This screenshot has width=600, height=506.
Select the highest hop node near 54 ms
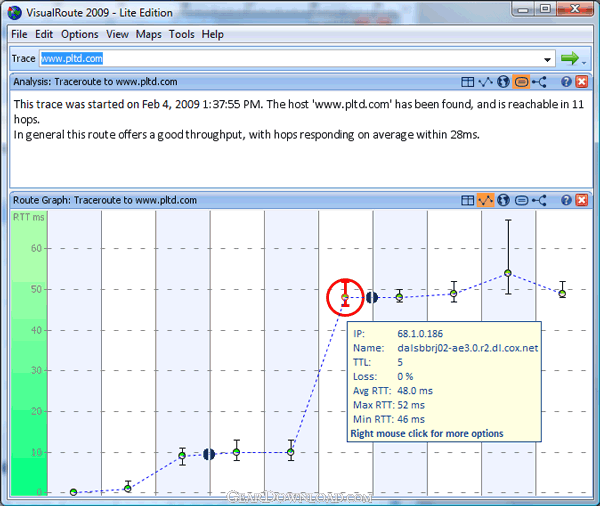click(x=508, y=273)
